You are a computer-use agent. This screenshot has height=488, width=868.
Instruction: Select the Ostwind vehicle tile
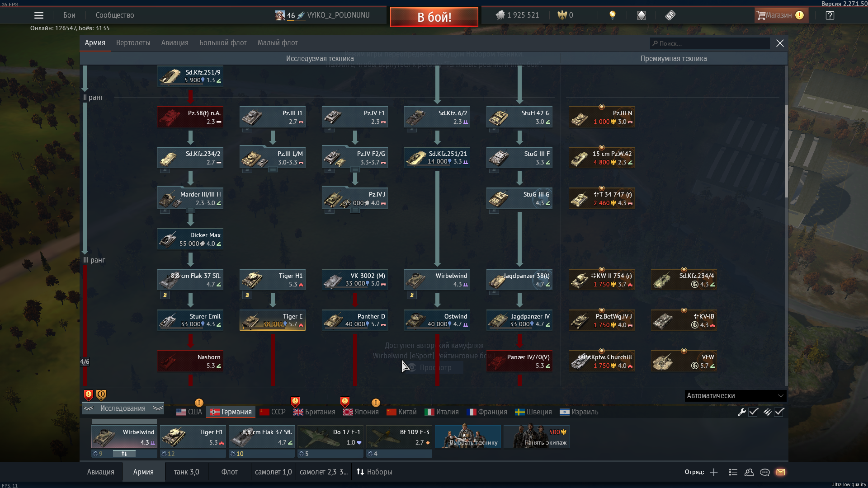coord(437,320)
